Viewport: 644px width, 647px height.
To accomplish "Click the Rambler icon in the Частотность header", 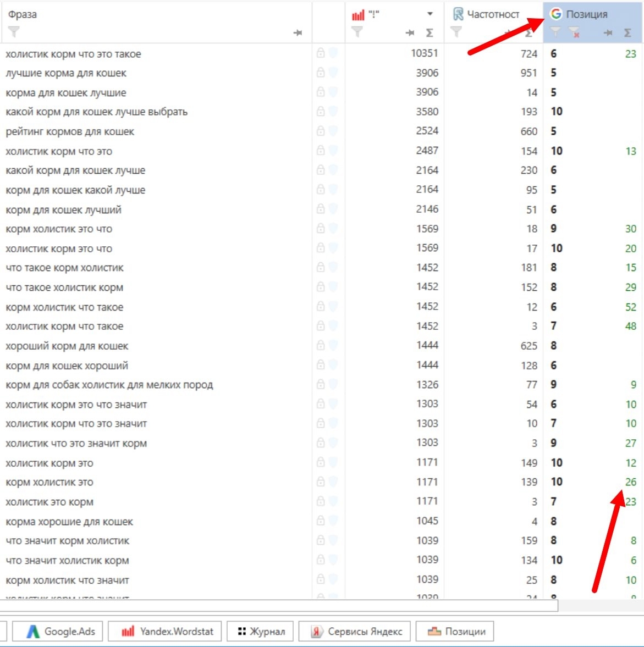I will click(458, 14).
